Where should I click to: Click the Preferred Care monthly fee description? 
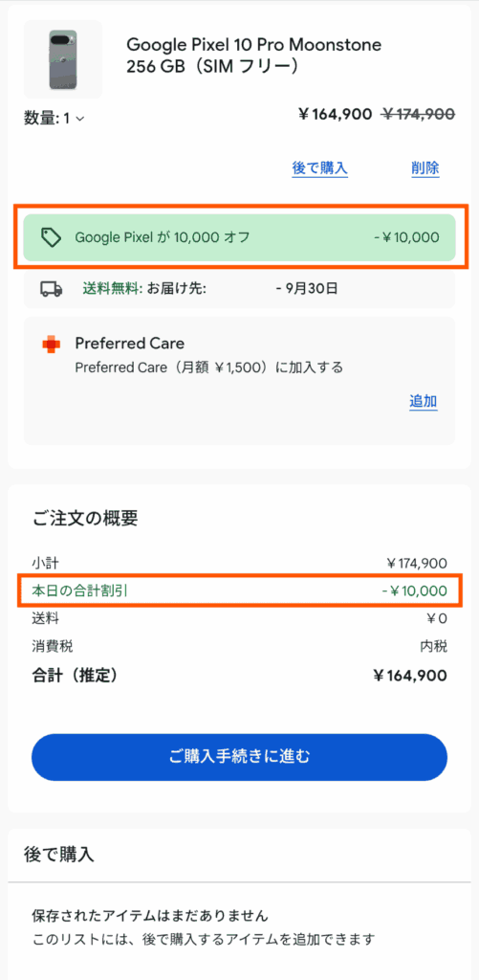(x=209, y=367)
